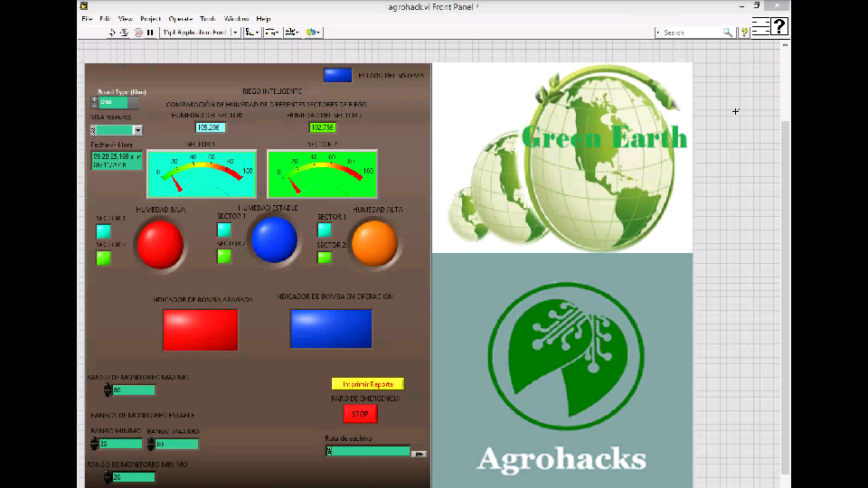Click green Sector 2 LED under Humedad Alta
The image size is (868, 488).
pos(325,258)
